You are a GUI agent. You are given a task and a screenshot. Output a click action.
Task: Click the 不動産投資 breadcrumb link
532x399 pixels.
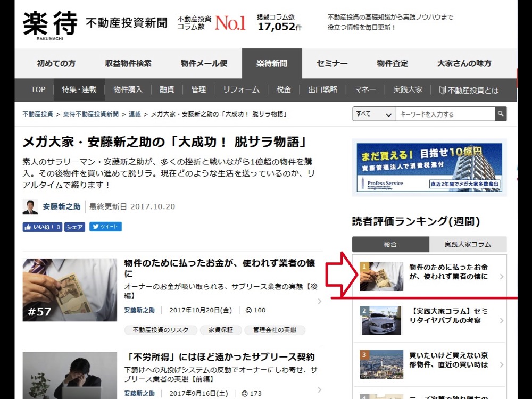click(38, 114)
